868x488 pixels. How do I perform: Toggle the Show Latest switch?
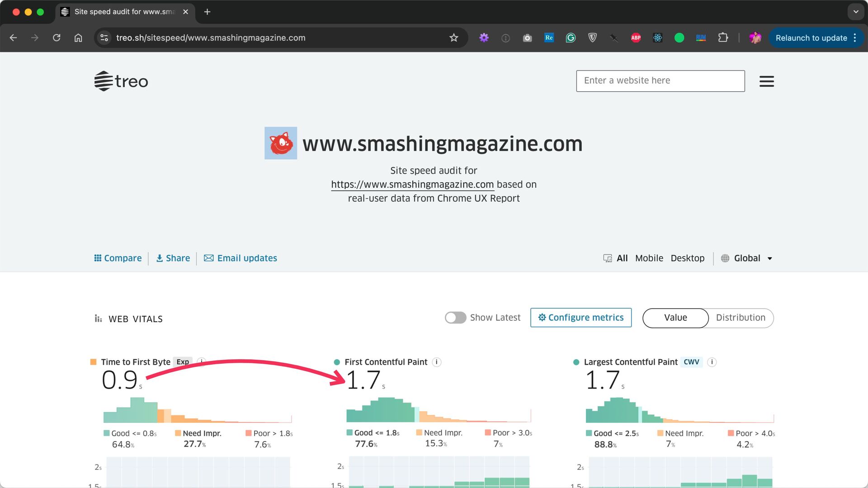click(x=455, y=318)
